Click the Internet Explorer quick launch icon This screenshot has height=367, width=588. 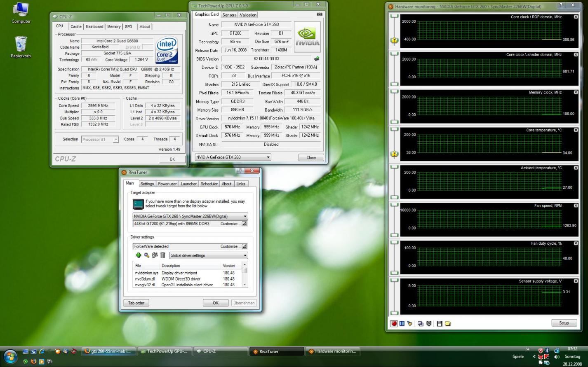(x=42, y=351)
